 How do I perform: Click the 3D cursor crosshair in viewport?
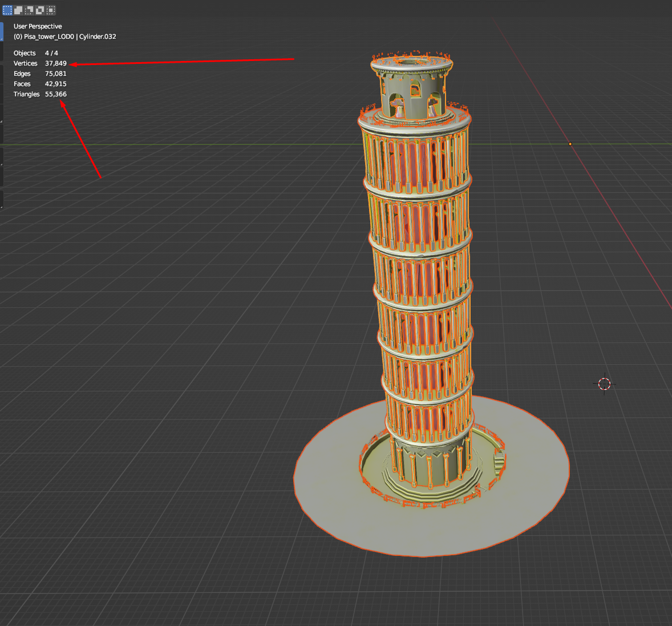click(605, 384)
